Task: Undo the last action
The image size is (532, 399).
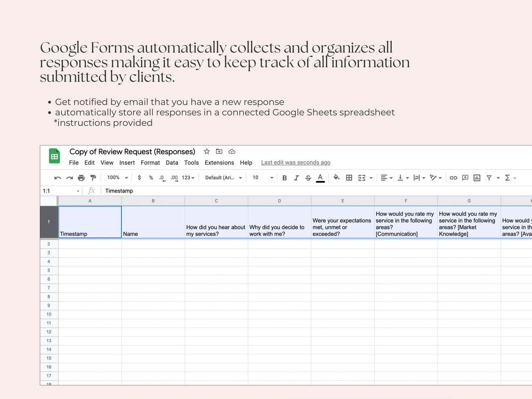Action: pos(58,178)
